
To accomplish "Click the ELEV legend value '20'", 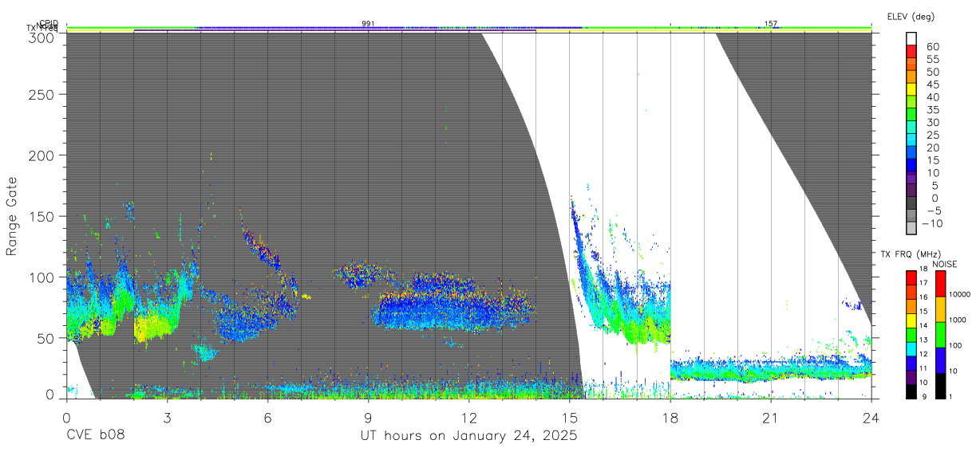I will (x=933, y=147).
